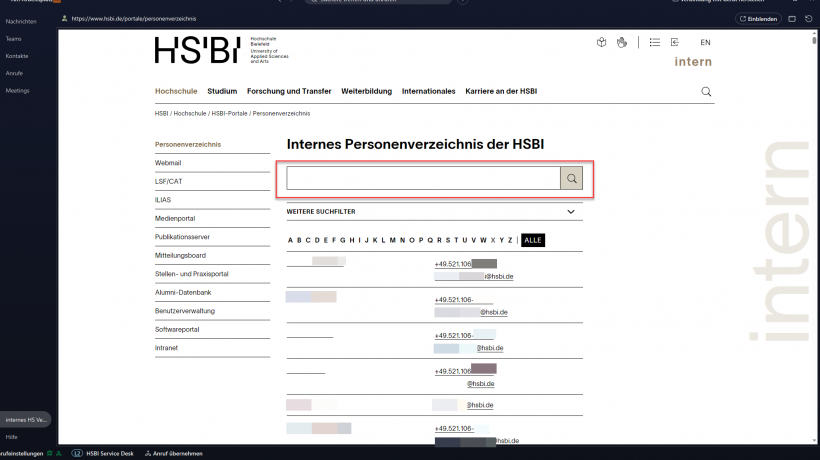The height and width of the screenshot is (460, 820).
Task: Open Anrufe in the app sidebar
Action: 14,73
